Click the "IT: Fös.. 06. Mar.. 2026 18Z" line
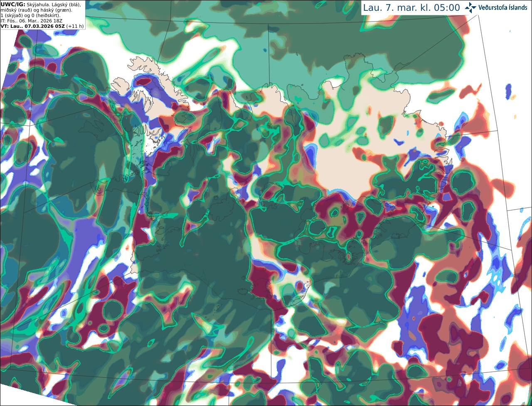This screenshot has width=532, height=406. 32,21
